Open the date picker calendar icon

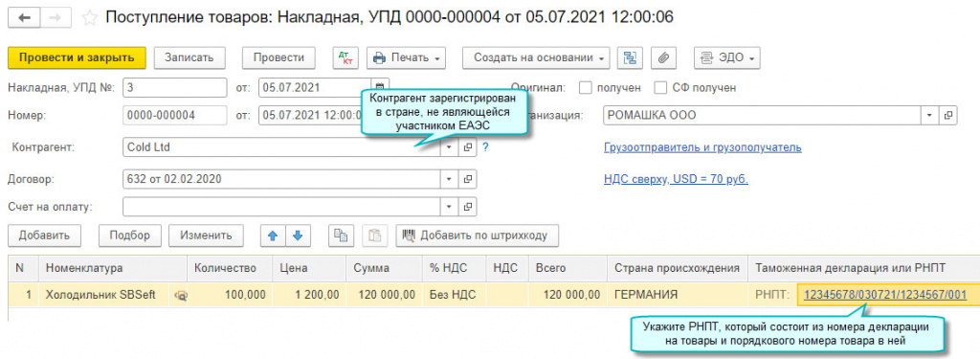click(381, 87)
